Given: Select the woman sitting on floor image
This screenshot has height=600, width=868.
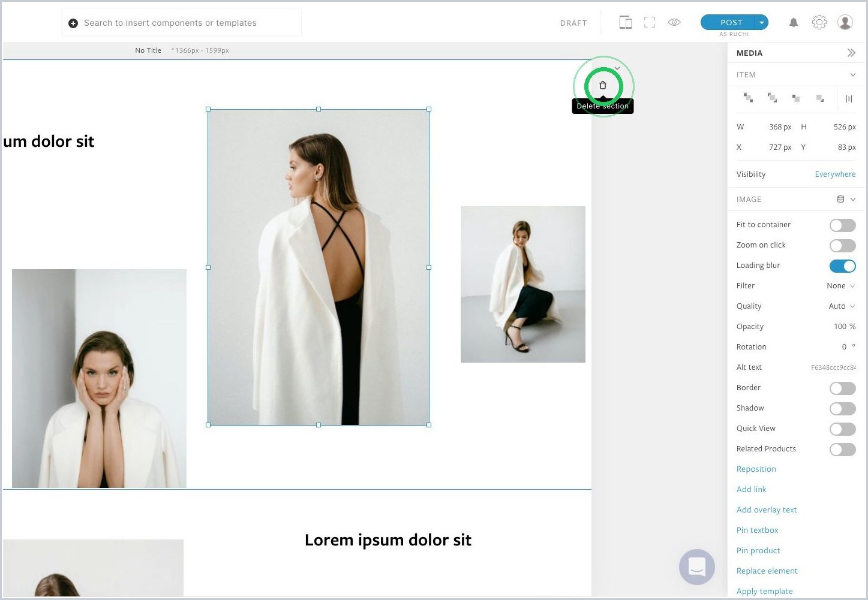Looking at the screenshot, I should pyautogui.click(x=523, y=284).
